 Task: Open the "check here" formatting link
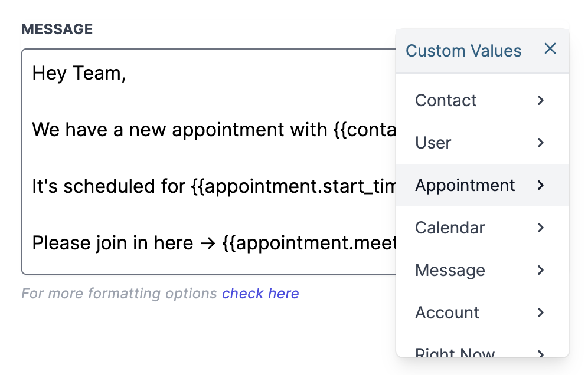coord(260,294)
